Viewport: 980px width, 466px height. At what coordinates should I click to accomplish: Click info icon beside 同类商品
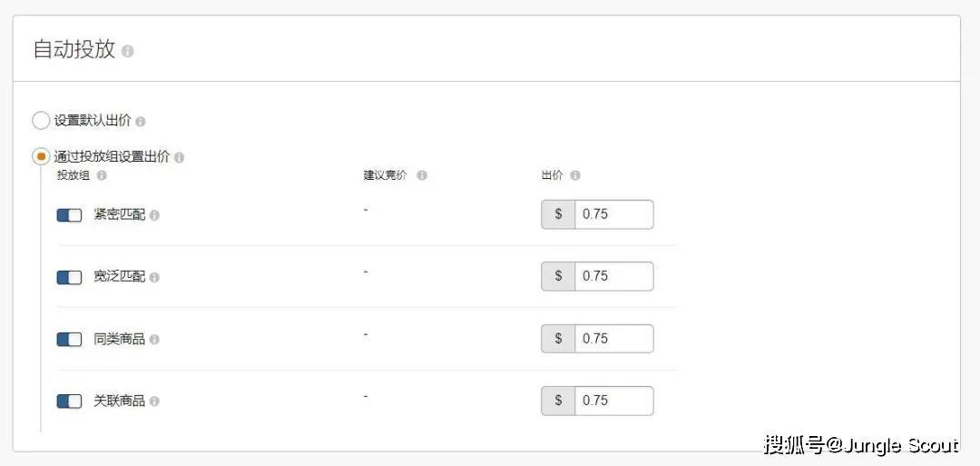(x=154, y=340)
